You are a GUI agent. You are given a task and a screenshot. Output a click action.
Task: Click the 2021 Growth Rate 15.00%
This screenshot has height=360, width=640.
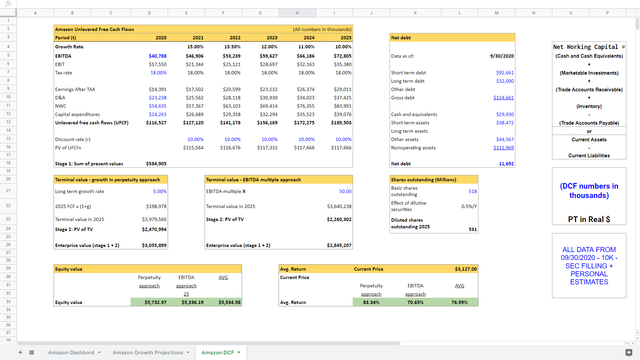coord(195,47)
